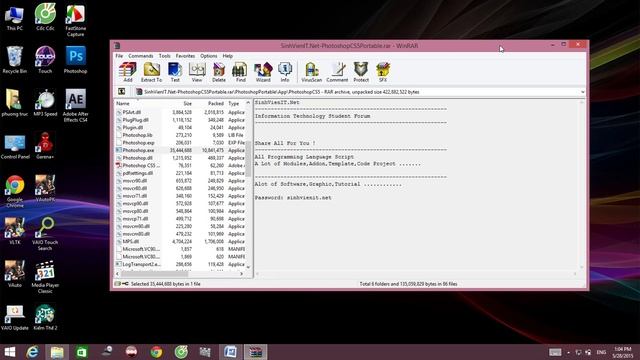Select the Garena+ desktop icon
Screen dimensions: 640x360
[x=45, y=146]
